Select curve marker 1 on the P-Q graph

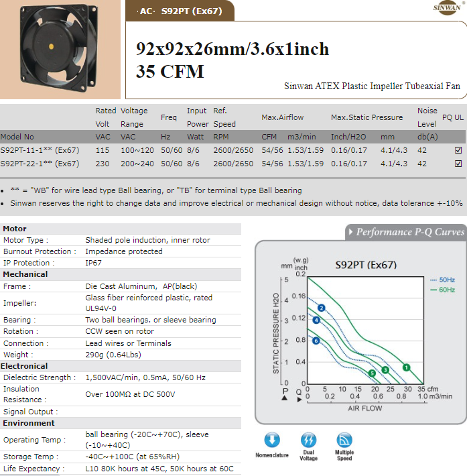click(406, 367)
